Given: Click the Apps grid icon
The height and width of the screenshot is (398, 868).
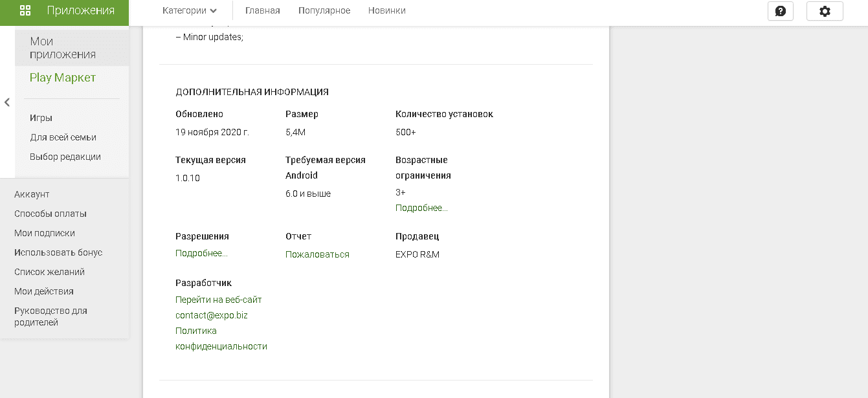Looking at the screenshot, I should [25, 10].
